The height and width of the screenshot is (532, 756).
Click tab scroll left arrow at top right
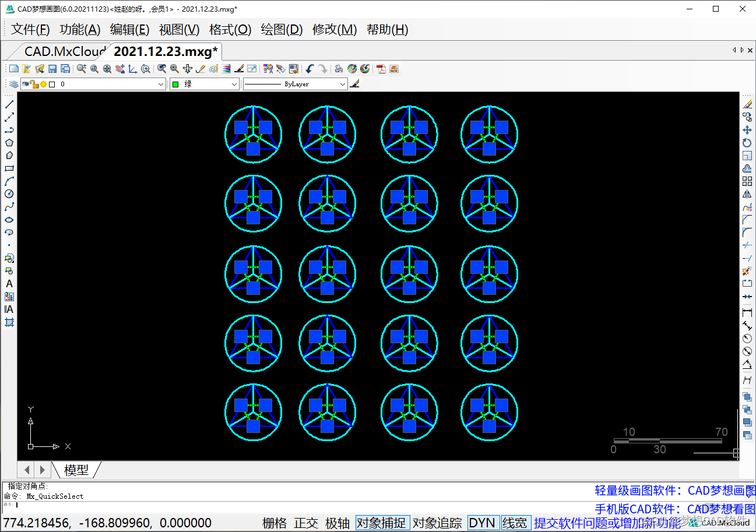click(x=734, y=50)
